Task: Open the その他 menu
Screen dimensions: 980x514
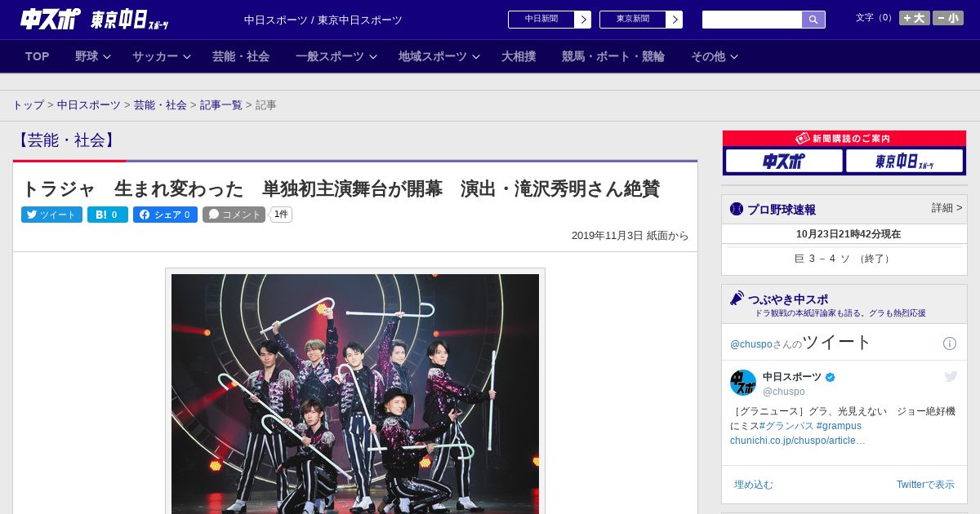Action: tap(708, 56)
